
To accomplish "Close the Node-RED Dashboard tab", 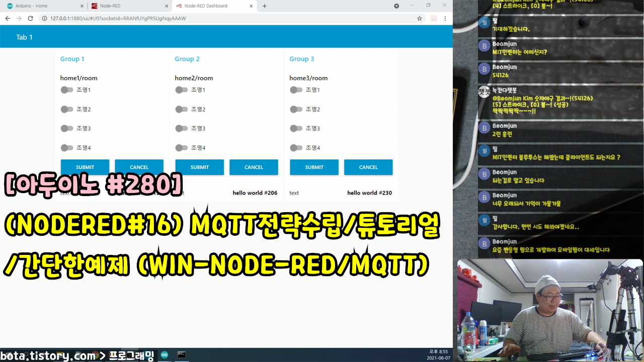I will [250, 6].
